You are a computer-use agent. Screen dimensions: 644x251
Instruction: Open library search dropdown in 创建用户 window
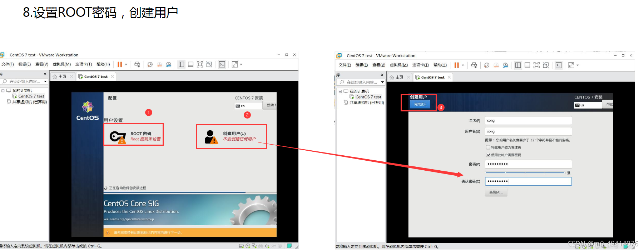point(382,82)
